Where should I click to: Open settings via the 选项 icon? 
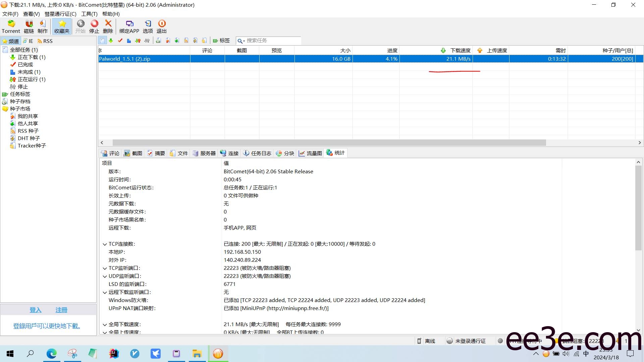[x=148, y=26]
